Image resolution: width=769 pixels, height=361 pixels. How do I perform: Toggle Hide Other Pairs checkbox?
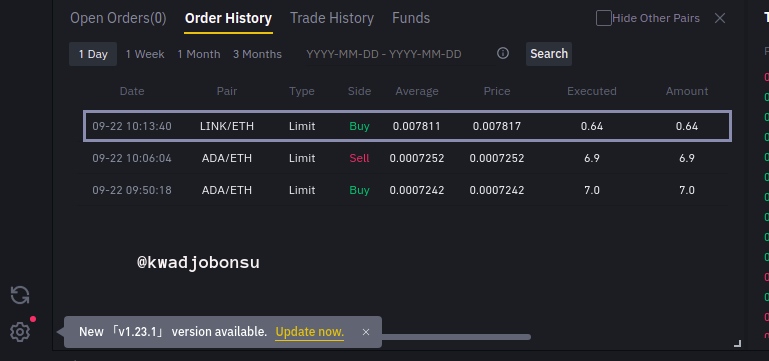click(x=603, y=18)
